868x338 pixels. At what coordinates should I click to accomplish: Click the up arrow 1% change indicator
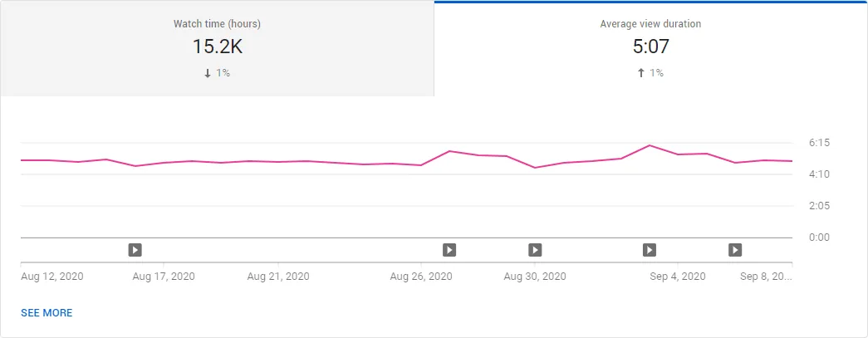(650, 73)
